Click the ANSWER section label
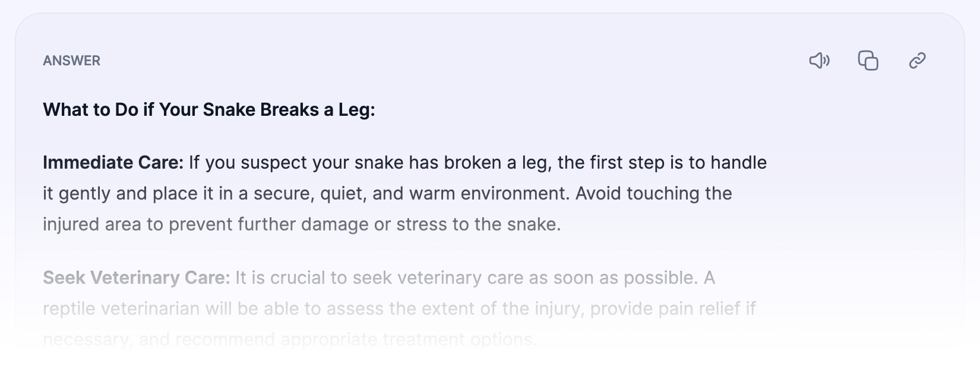 tap(72, 61)
